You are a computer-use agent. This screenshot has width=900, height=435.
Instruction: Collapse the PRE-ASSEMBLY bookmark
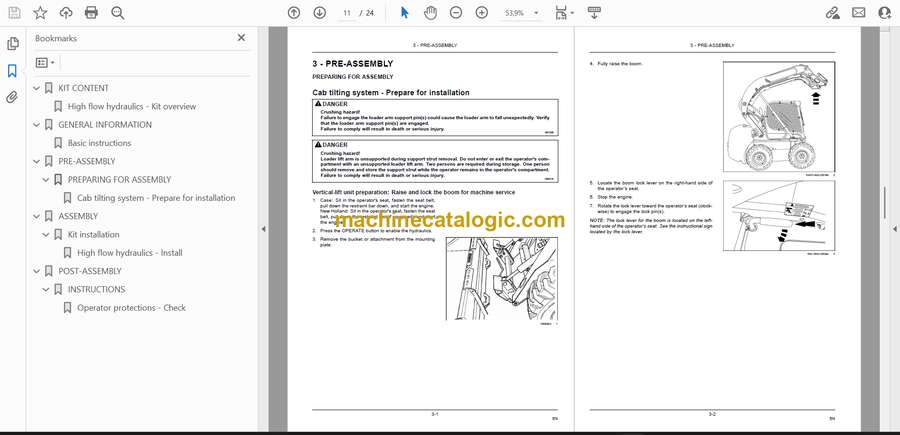coord(37,161)
